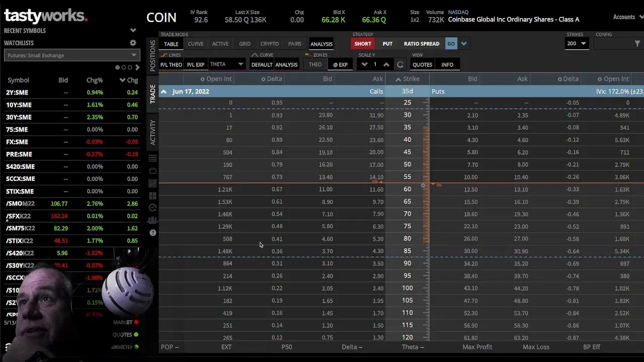Click the Open Int column dot on calls side

click(203, 79)
